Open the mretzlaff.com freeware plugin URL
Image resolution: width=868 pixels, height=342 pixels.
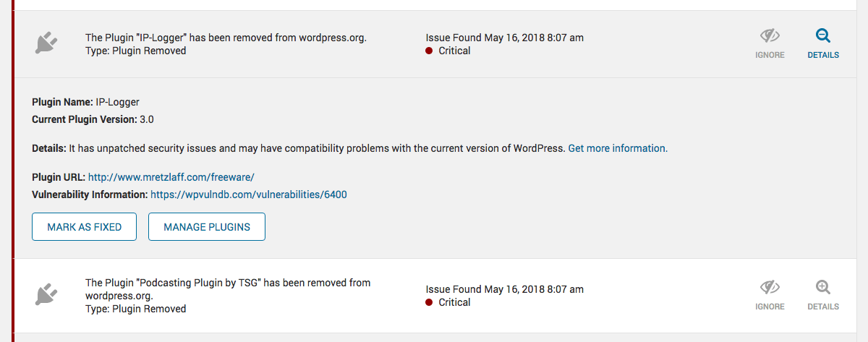pos(171,177)
